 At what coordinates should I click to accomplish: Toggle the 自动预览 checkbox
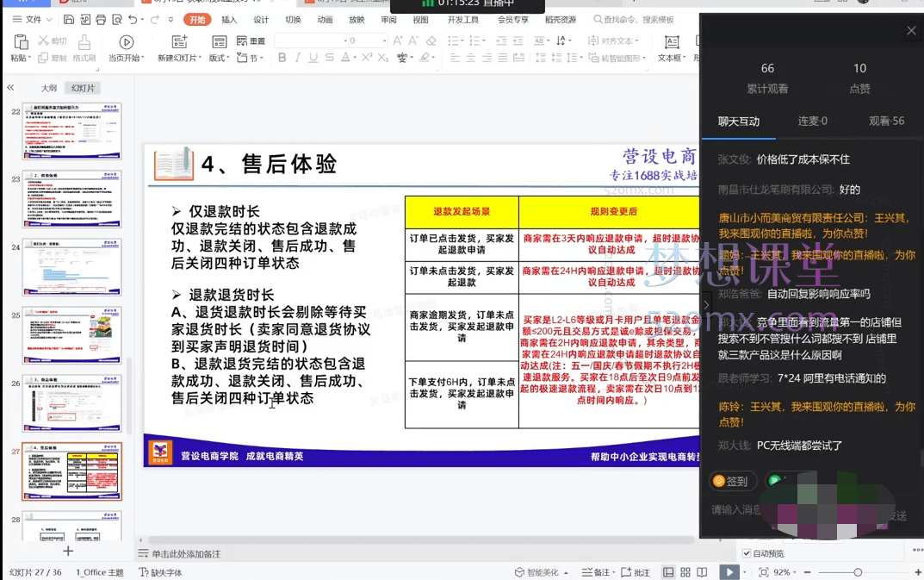[746, 552]
